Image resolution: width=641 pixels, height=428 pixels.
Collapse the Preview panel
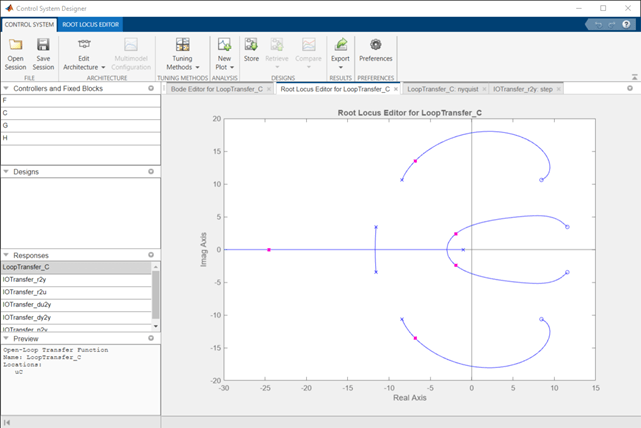click(x=5, y=339)
